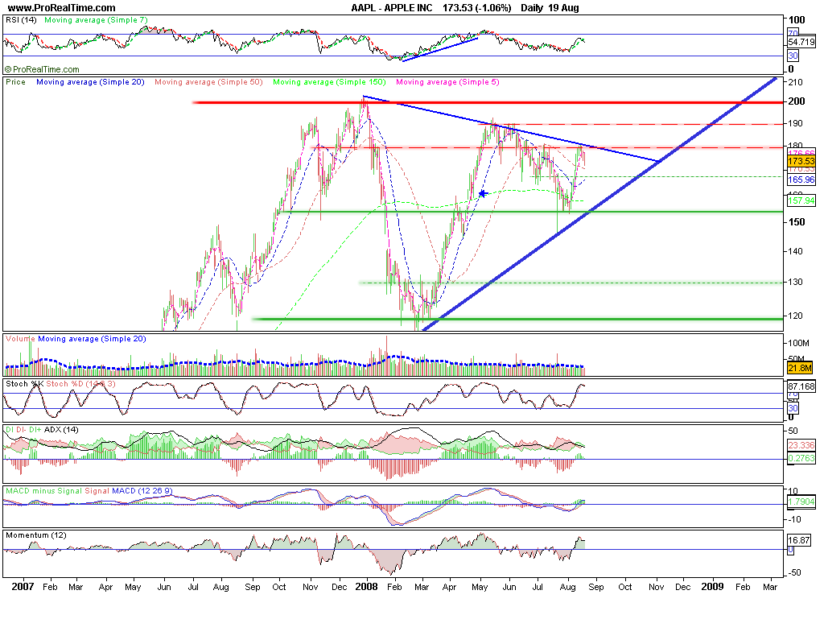Click the -50 scale label in Momentum panel

click(x=795, y=572)
